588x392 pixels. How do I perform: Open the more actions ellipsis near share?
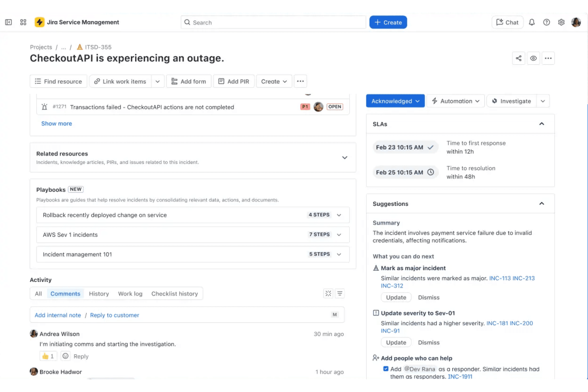point(548,58)
